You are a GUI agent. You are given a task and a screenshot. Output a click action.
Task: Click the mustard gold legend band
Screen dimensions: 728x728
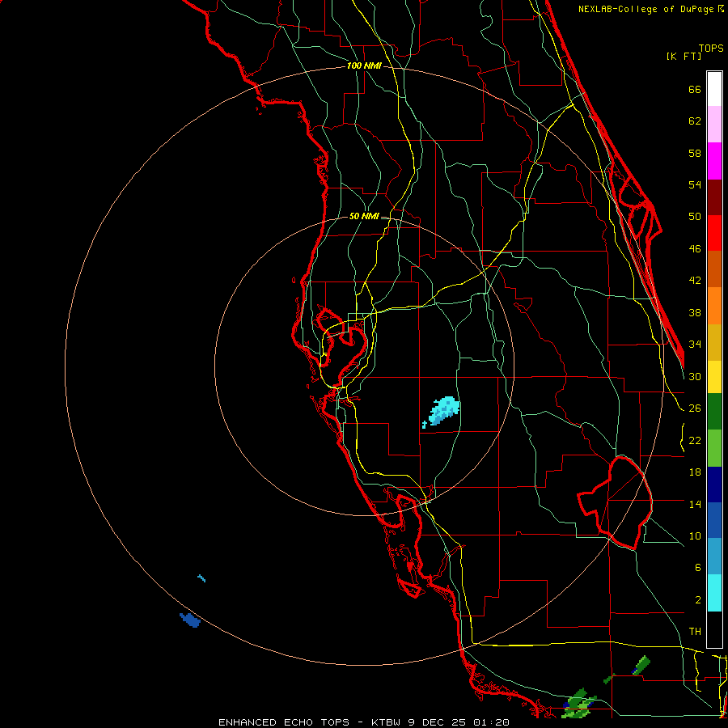pyautogui.click(x=714, y=342)
